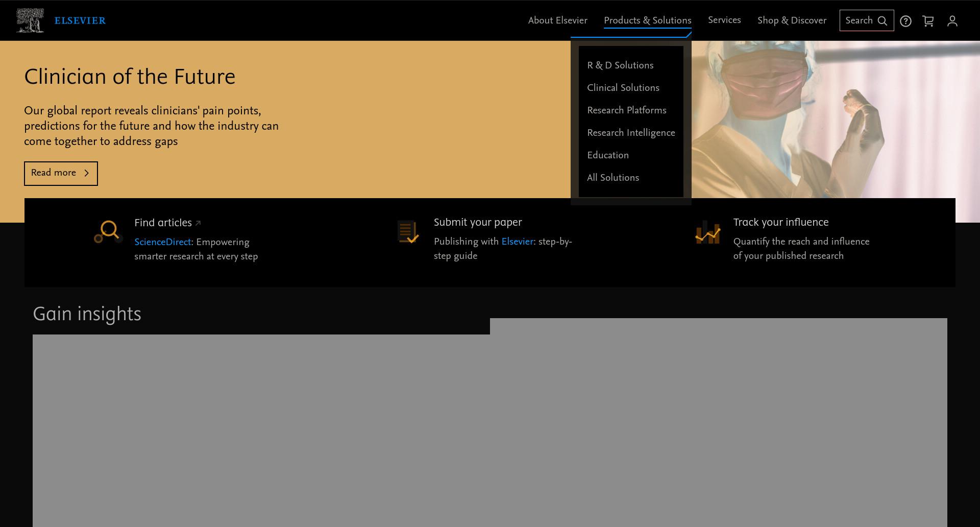Open the Shop & Discover menu
Screen dimensions: 980x527
click(x=792, y=20)
